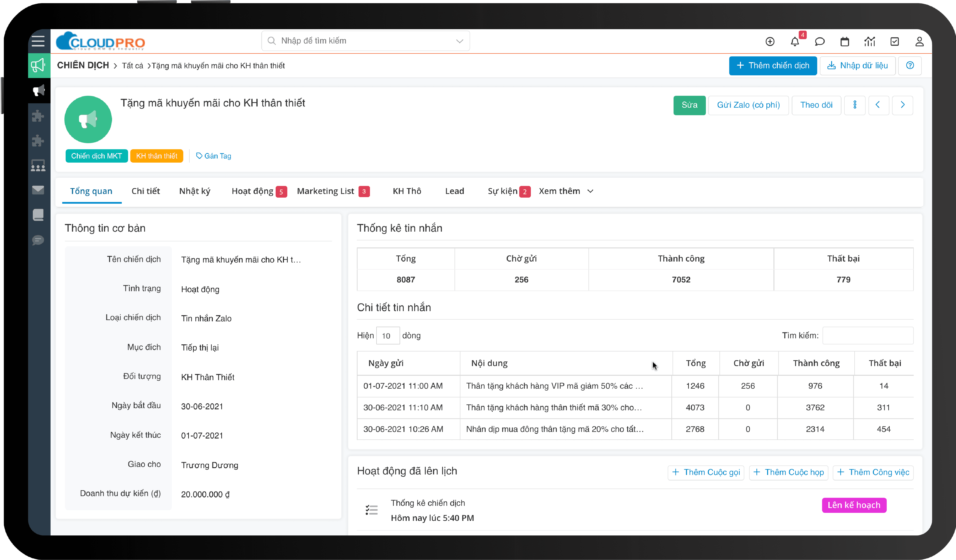
Task: Click the notification bell icon
Action: [795, 41]
